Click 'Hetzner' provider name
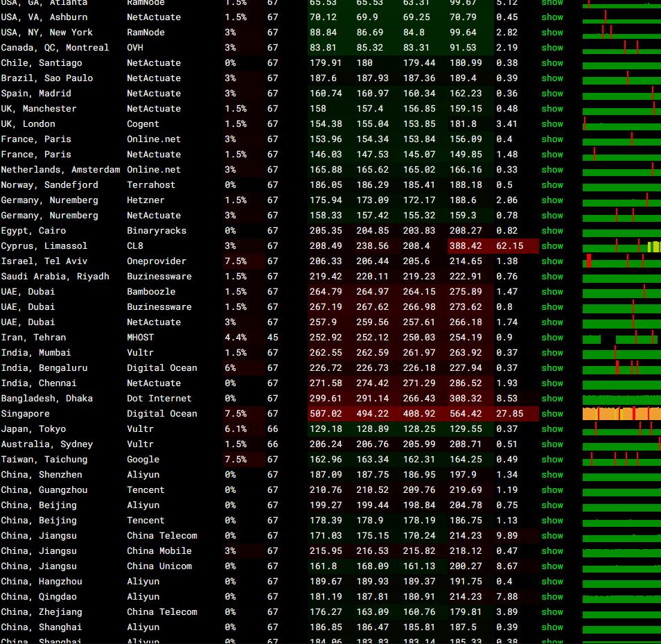The image size is (661, 644). click(x=146, y=200)
